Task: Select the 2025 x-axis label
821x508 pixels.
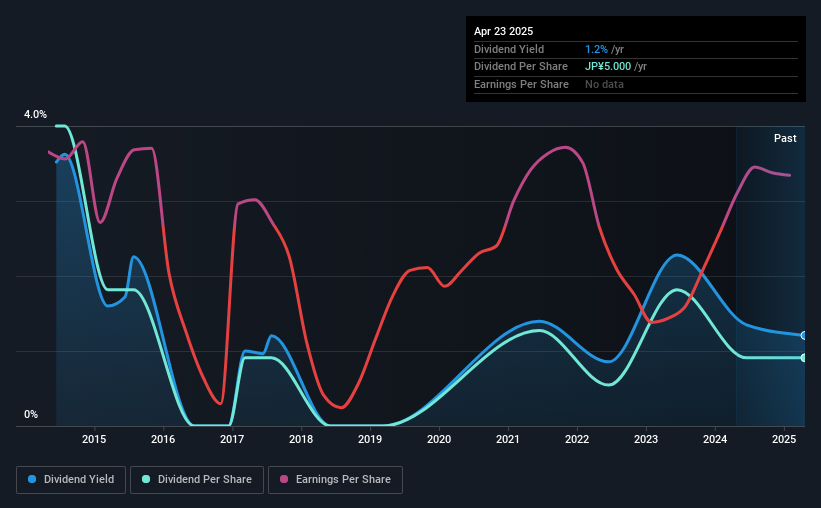Action: [x=784, y=439]
